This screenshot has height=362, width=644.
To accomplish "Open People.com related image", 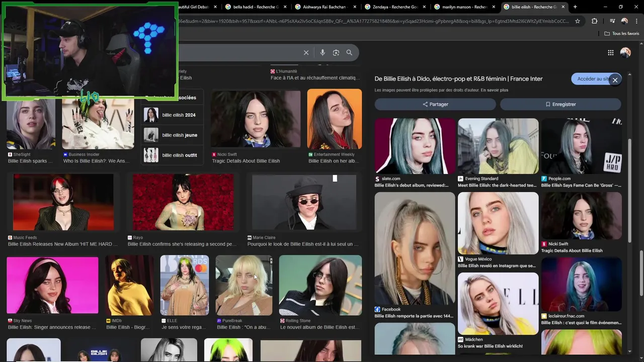I will click(x=582, y=146).
